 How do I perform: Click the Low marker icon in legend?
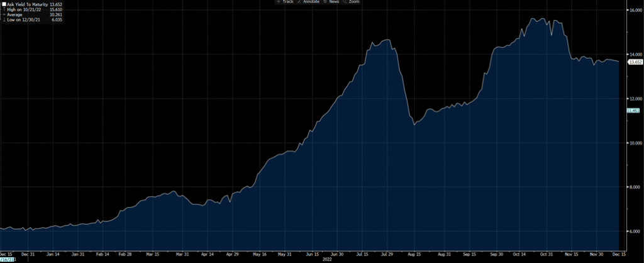4,19
